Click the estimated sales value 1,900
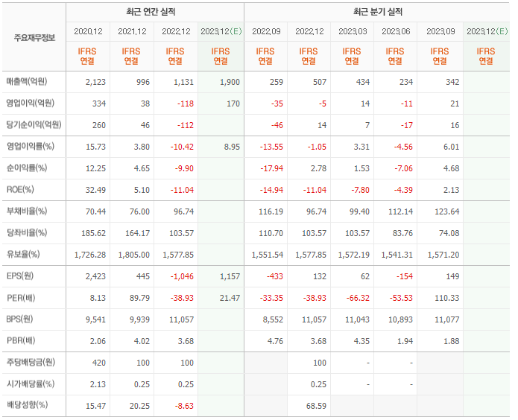 tap(230, 82)
